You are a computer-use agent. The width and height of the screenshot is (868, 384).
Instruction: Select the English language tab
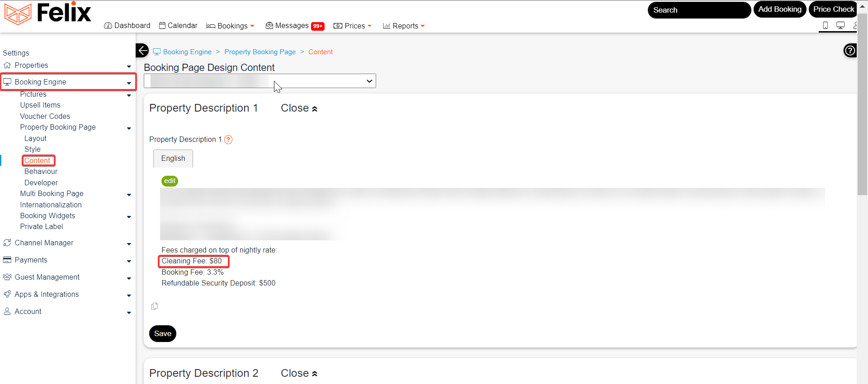point(173,159)
